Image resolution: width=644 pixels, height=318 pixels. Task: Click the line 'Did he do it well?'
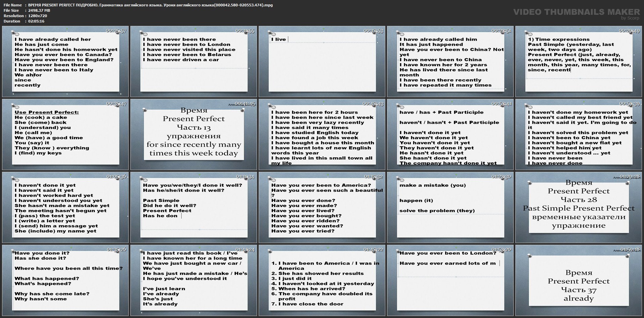pyautogui.click(x=169, y=206)
